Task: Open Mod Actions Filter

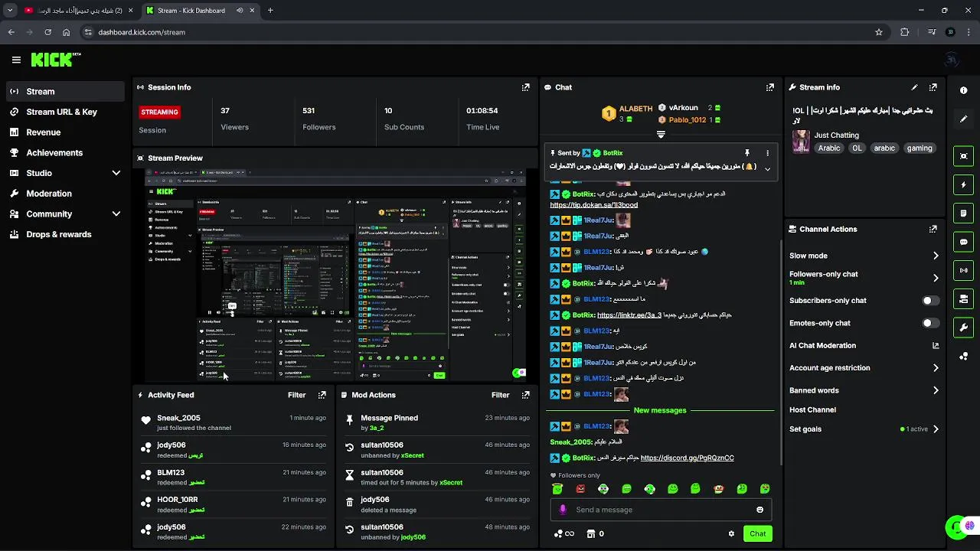Action: pyautogui.click(x=500, y=395)
